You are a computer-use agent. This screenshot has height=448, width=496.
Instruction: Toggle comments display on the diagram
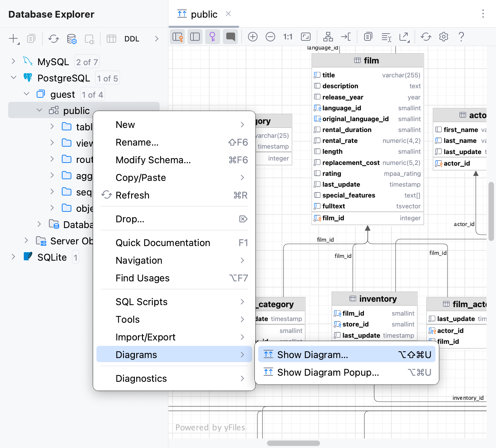tap(230, 37)
